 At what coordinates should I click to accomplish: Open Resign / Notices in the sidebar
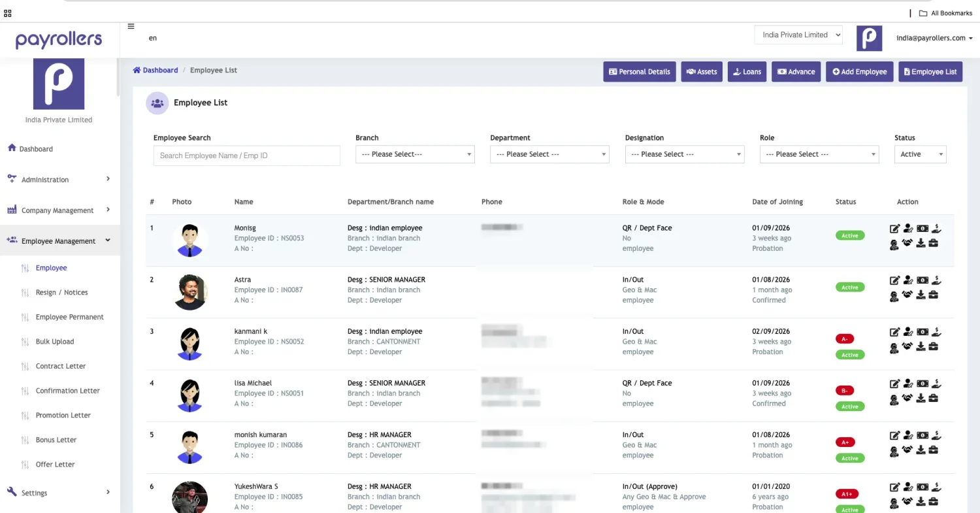click(61, 292)
